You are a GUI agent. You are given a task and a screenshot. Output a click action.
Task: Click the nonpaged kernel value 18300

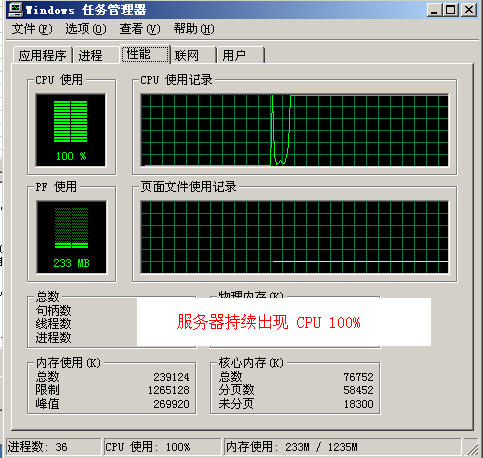[x=358, y=404]
